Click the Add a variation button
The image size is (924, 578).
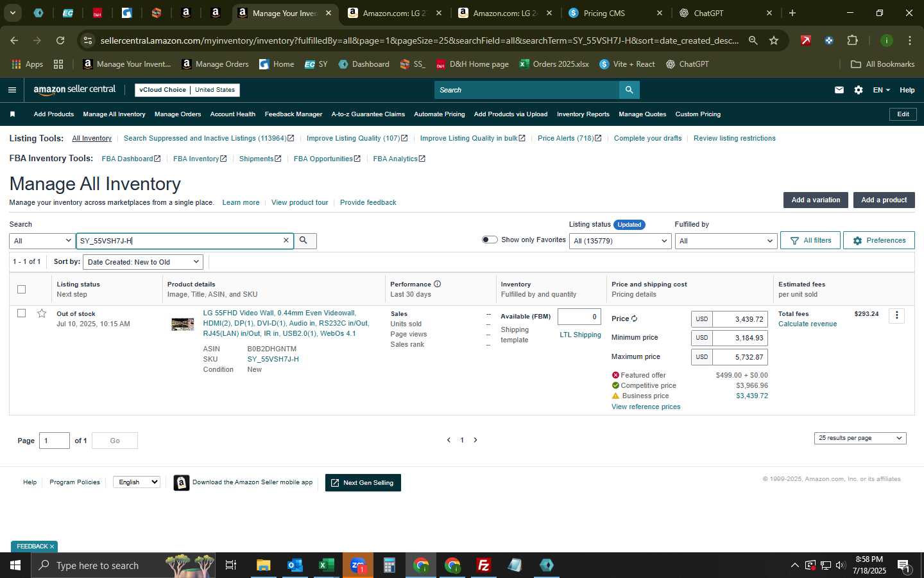click(x=816, y=200)
